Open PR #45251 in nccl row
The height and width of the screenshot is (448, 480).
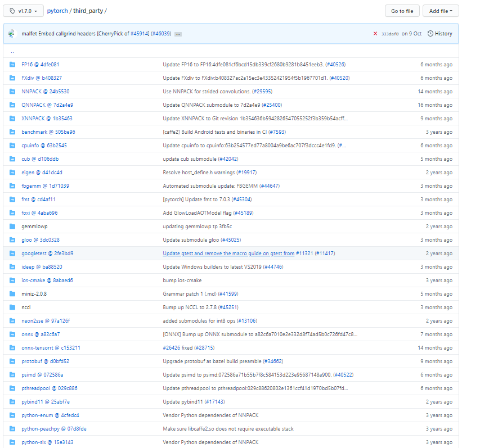pos(228,307)
